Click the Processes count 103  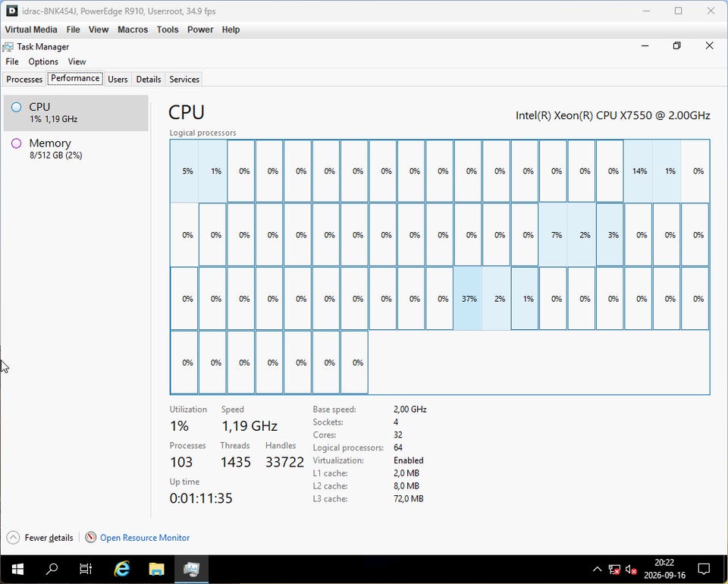(181, 463)
